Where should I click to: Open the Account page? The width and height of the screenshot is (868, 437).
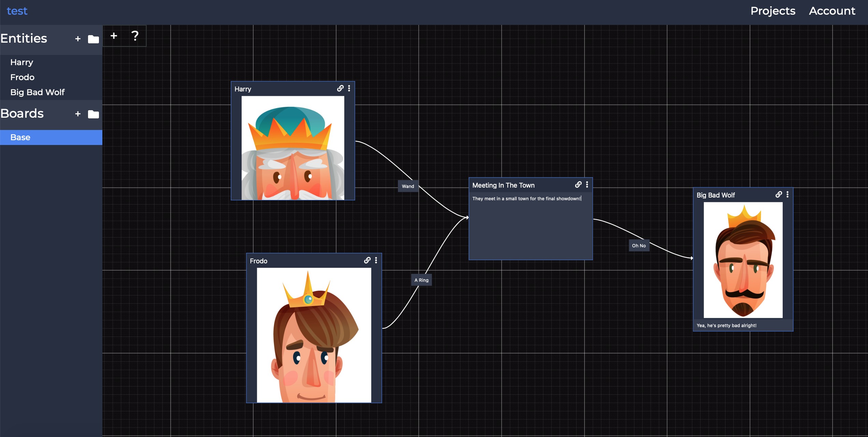[x=832, y=11]
